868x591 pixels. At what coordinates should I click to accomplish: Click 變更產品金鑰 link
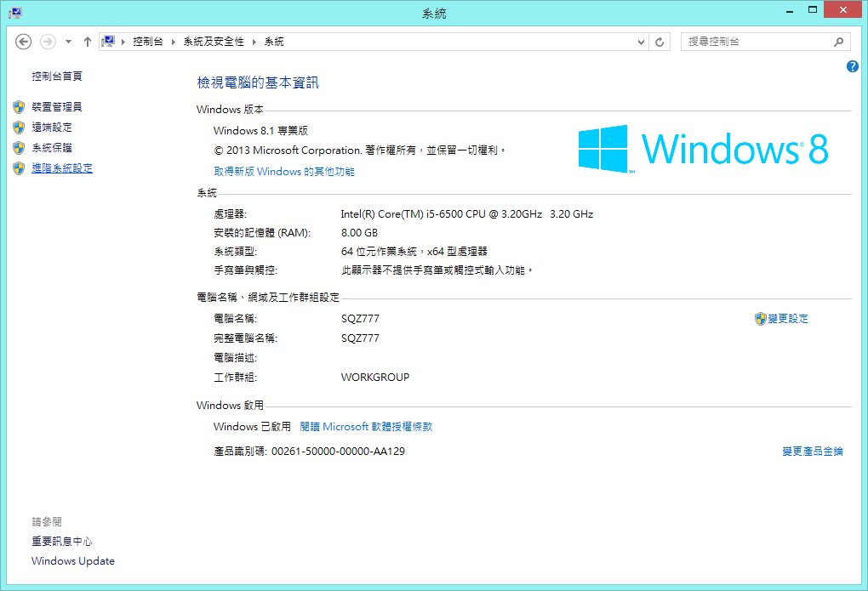(812, 452)
